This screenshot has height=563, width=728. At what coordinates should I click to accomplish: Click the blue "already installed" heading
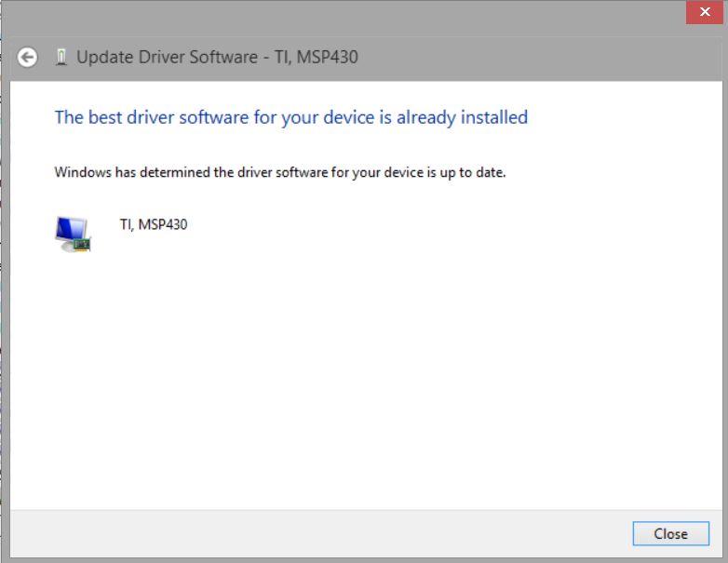(x=290, y=117)
